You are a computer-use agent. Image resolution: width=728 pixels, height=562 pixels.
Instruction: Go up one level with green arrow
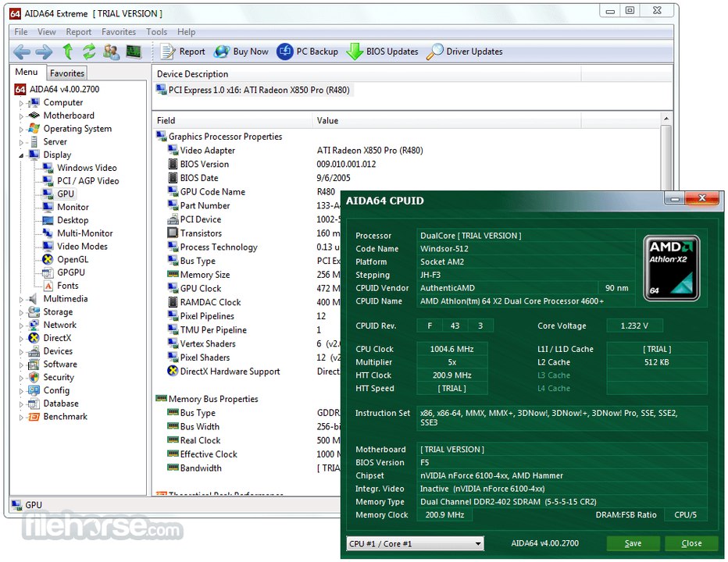click(68, 52)
